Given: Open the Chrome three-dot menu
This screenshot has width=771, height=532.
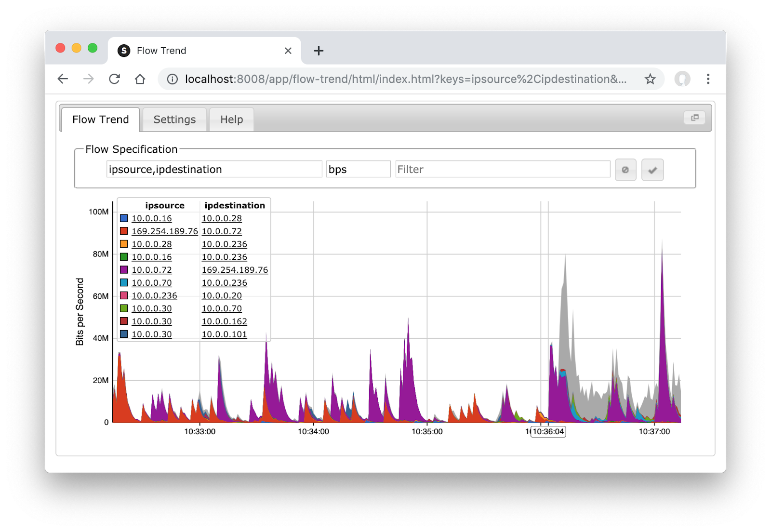Looking at the screenshot, I should pos(708,79).
